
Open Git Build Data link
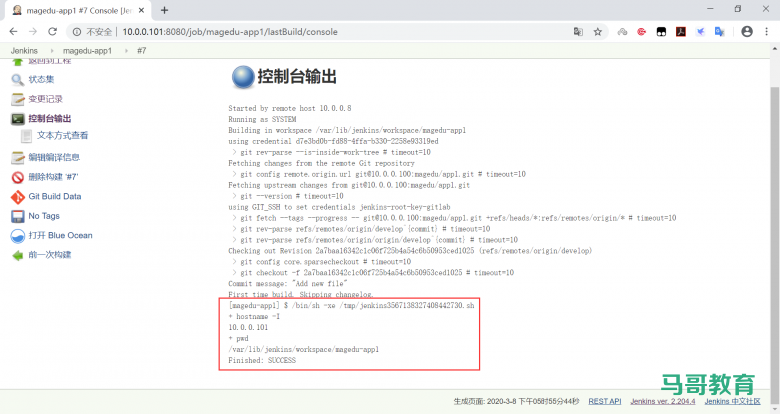point(55,197)
